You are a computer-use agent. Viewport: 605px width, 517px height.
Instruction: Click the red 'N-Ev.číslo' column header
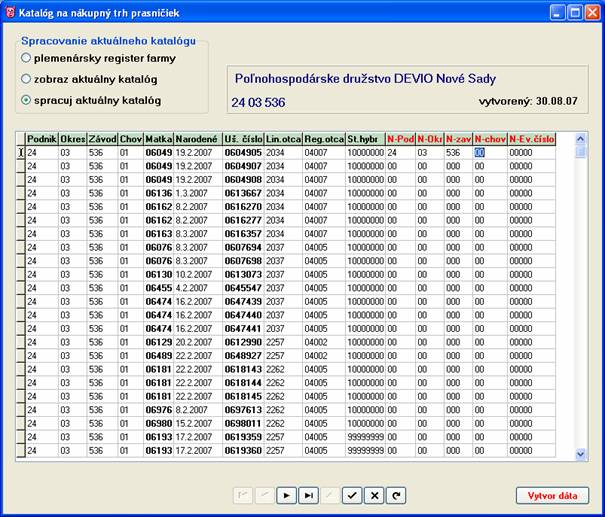[x=532, y=139]
